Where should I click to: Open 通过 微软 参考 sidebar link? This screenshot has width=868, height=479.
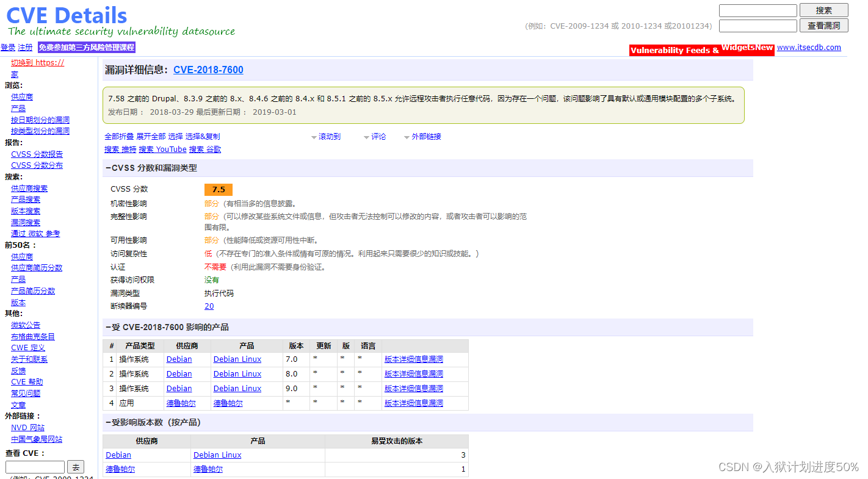[35, 234]
